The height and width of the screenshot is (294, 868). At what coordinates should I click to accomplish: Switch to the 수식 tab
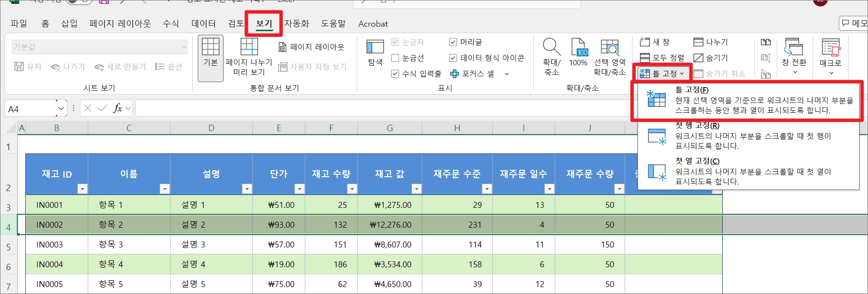point(171,24)
